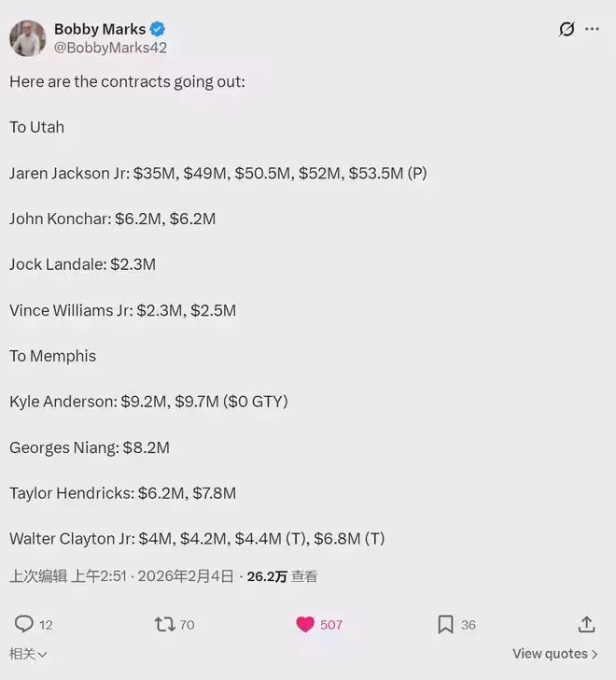Click the 2026年2月4日 post timestamp
This screenshot has width=616, height=680.
[x=186, y=576]
